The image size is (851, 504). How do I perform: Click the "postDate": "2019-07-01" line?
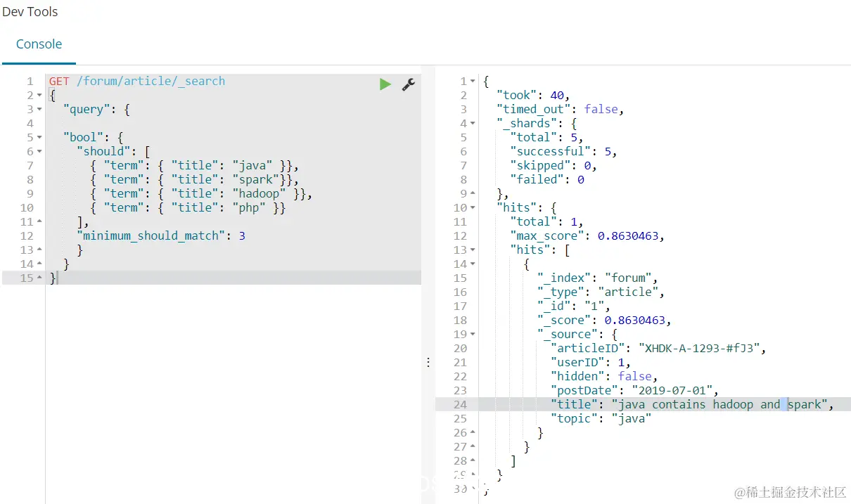[634, 390]
